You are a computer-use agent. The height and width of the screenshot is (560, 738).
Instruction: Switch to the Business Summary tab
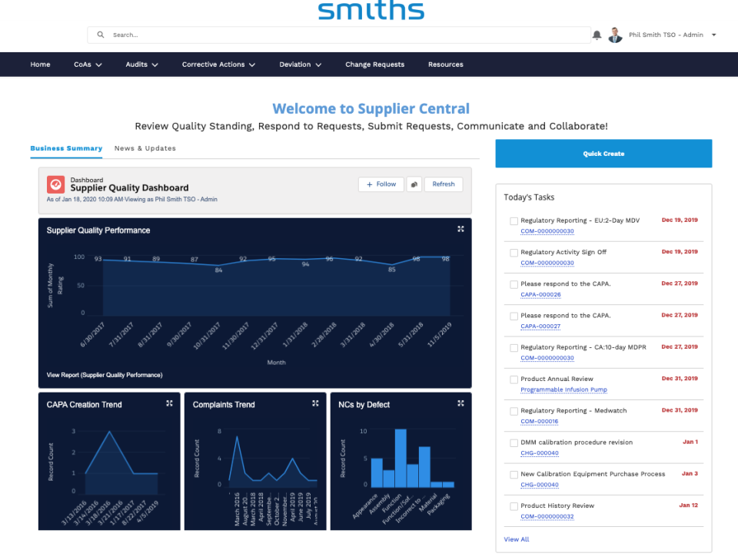coord(66,148)
